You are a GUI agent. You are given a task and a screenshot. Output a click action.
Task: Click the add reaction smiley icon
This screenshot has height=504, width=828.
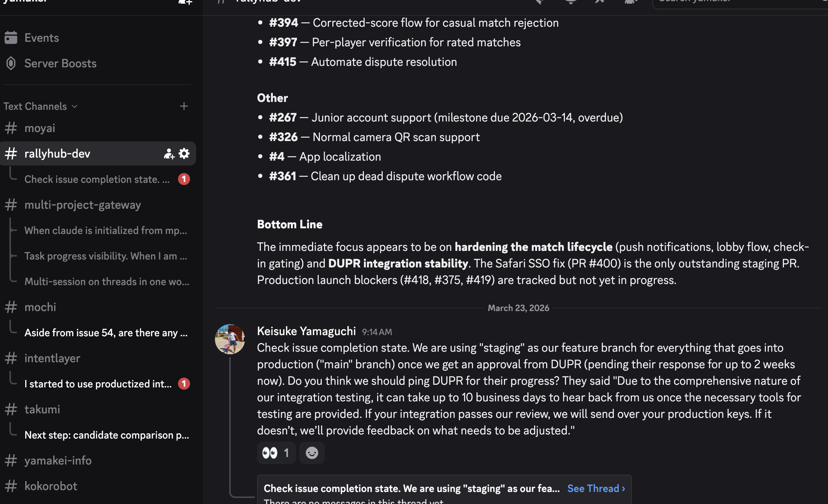point(312,453)
